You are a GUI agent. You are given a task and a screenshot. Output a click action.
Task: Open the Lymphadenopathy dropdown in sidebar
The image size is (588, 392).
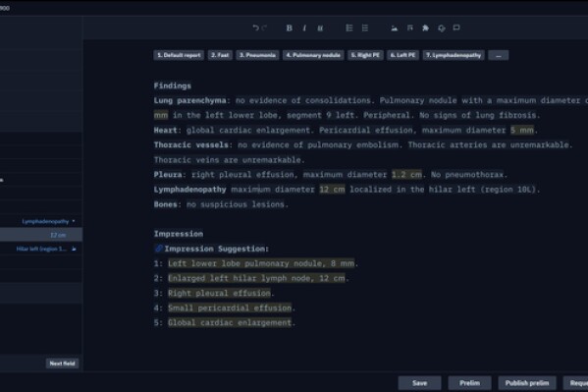pos(48,221)
